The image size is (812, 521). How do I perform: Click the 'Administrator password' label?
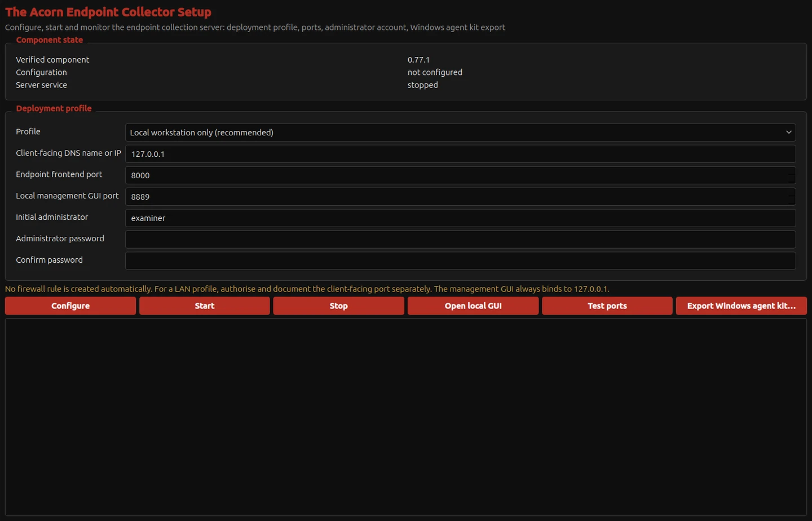pyautogui.click(x=60, y=239)
